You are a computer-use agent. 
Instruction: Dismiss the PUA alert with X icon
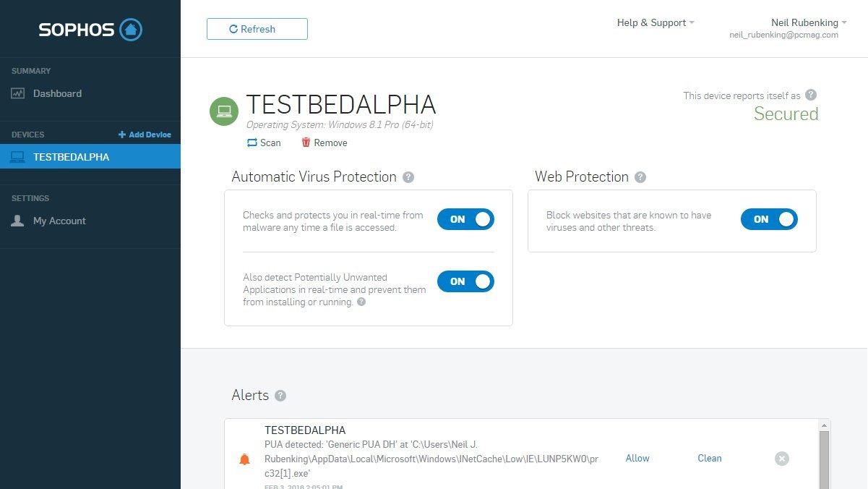click(782, 459)
